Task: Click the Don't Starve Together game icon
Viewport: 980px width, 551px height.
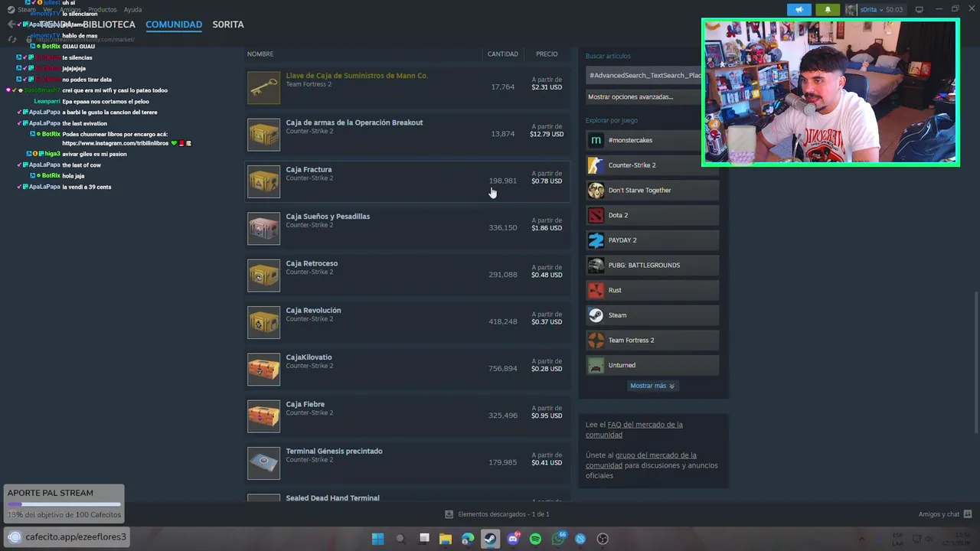Action: tap(596, 190)
